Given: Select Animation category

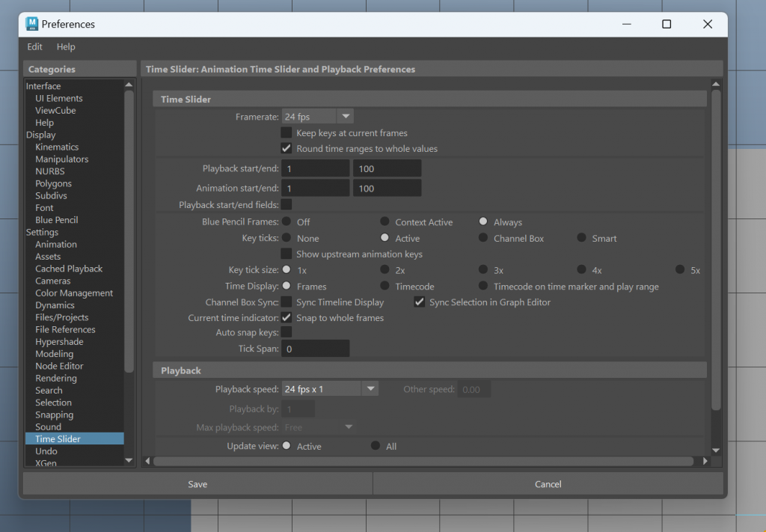Looking at the screenshot, I should [x=55, y=244].
